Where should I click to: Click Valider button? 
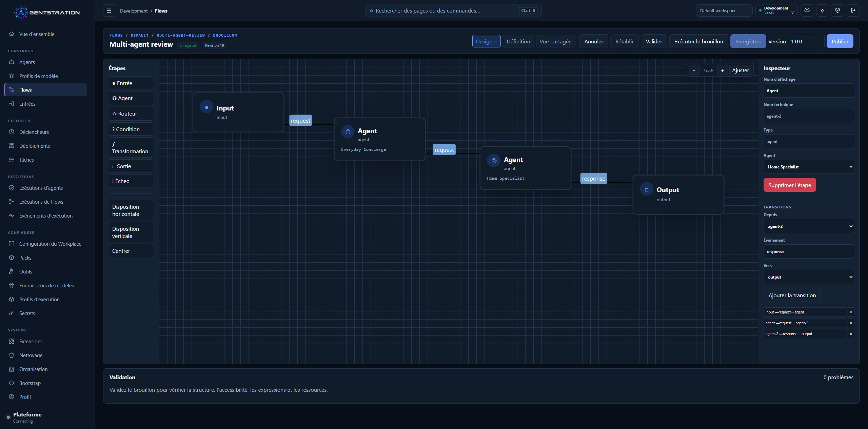tap(654, 41)
